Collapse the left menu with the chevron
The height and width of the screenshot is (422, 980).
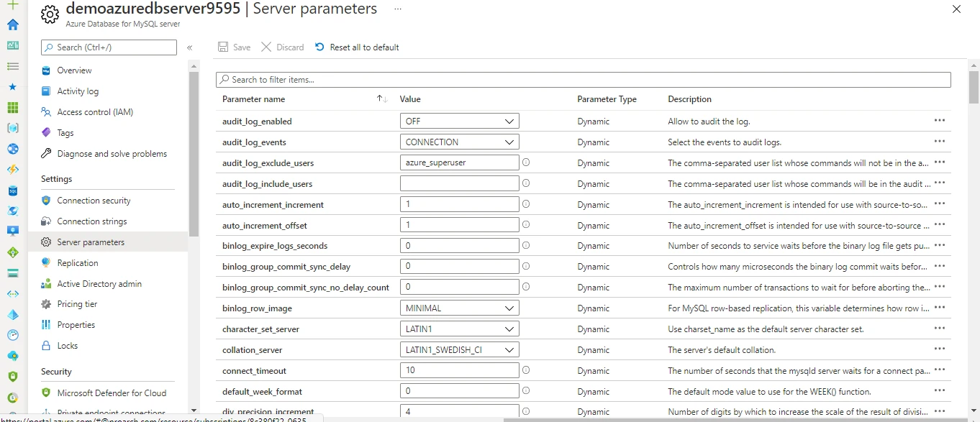(190, 47)
